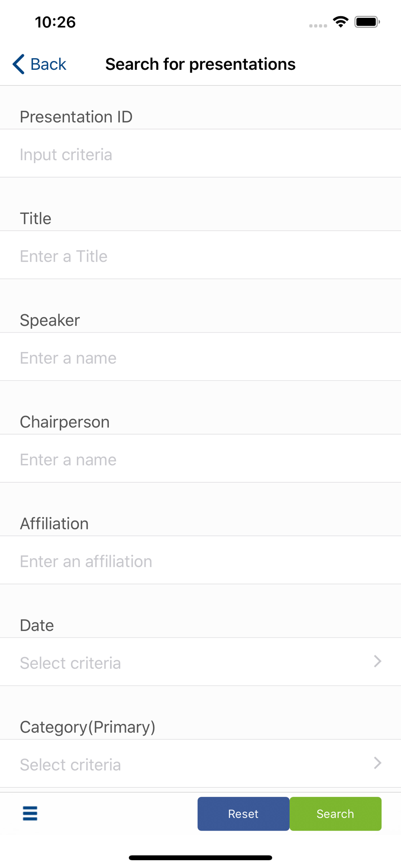Select the Speaker name input field
401x868 pixels.
(x=200, y=358)
